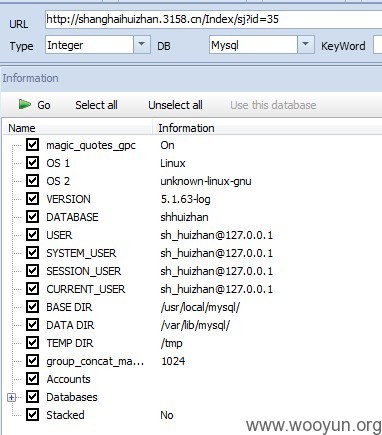Image resolution: width=382 pixels, height=435 pixels.
Task: Select the Stacked row label
Action: click(x=65, y=415)
